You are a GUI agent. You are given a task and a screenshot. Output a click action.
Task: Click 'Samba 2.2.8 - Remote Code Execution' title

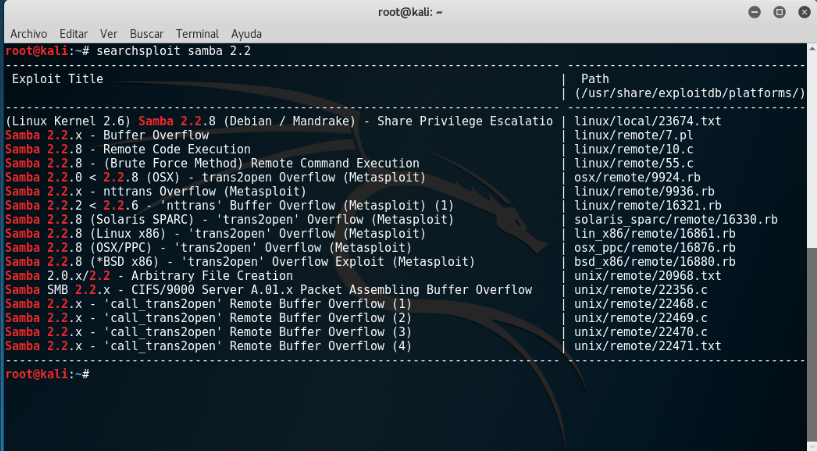(x=128, y=149)
